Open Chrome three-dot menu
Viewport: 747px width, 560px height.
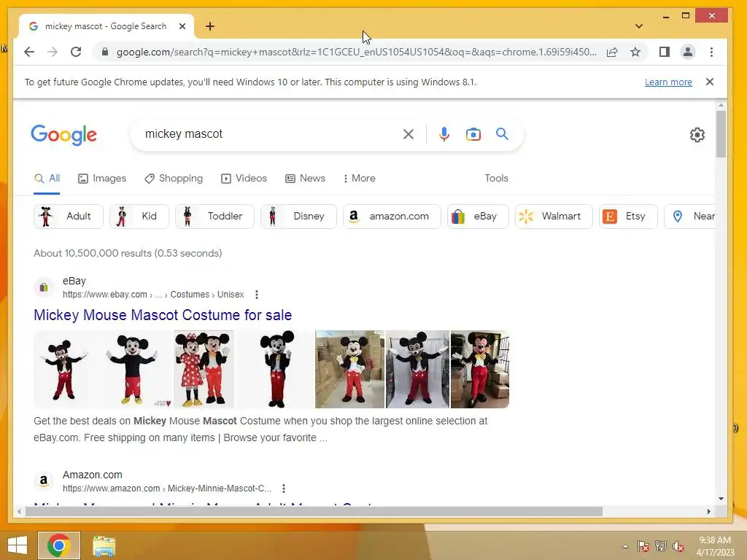click(x=711, y=52)
